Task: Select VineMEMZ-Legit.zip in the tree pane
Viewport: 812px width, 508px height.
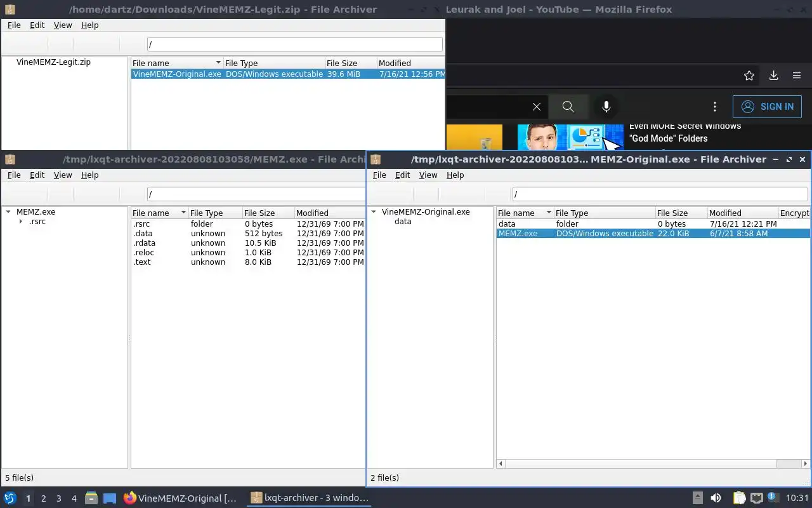Action: coord(53,62)
